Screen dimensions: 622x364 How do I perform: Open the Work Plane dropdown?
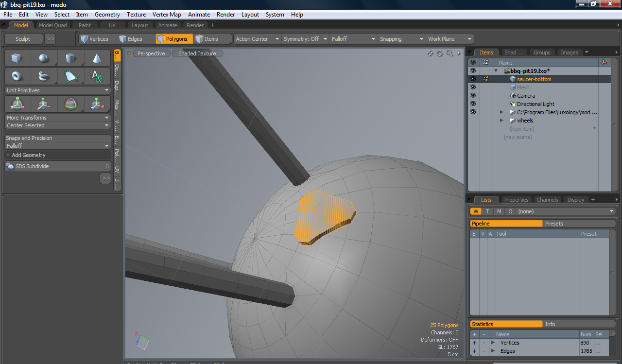point(449,39)
